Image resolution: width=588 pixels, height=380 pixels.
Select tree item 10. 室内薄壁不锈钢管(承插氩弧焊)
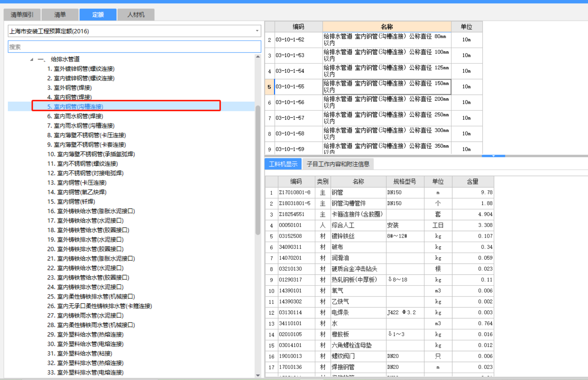pyautogui.click(x=91, y=154)
